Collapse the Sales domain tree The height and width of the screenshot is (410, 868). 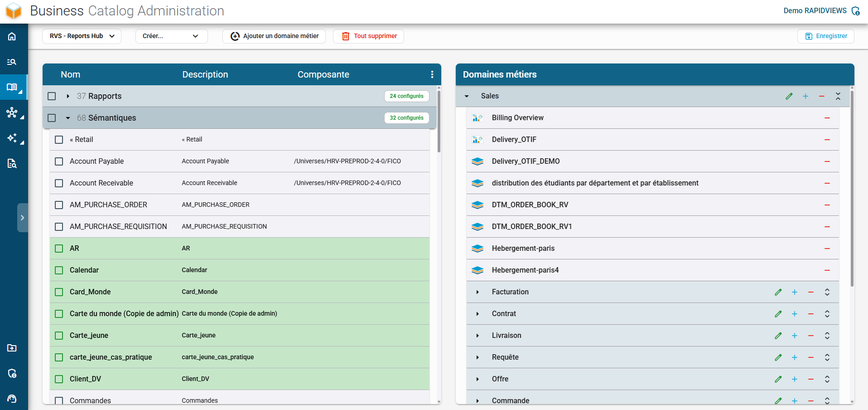coord(467,96)
